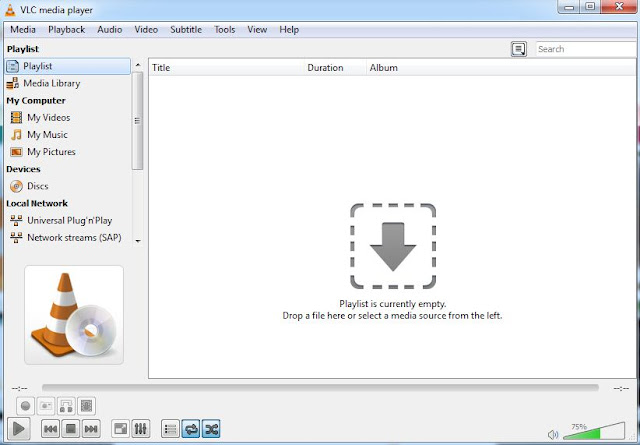Click the My Videos film icon
Viewport: 640px width, 445px height.
pos(16,118)
